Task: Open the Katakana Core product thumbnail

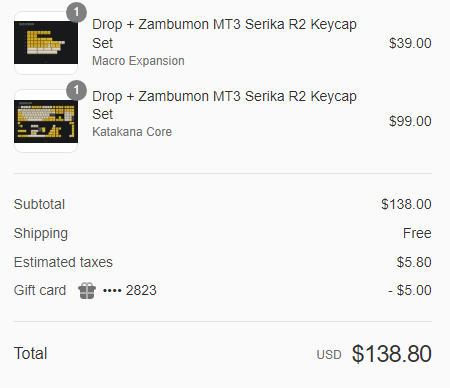Action: tap(46, 121)
